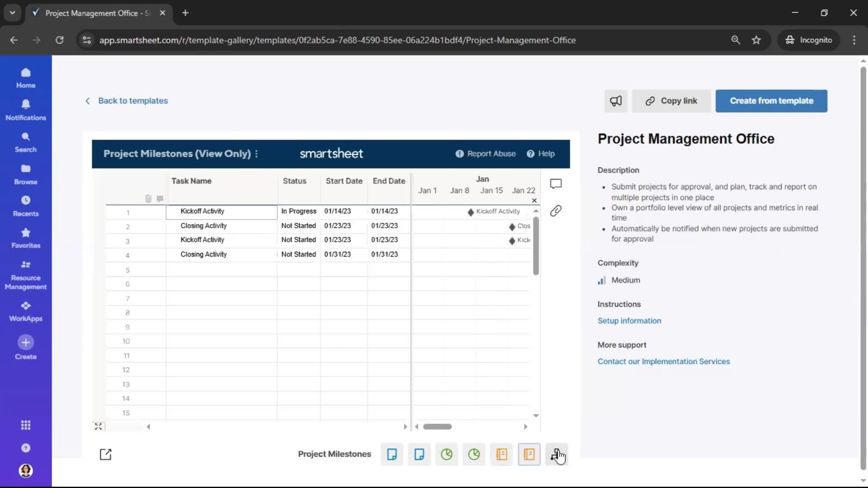Open the Setup information link

629,321
